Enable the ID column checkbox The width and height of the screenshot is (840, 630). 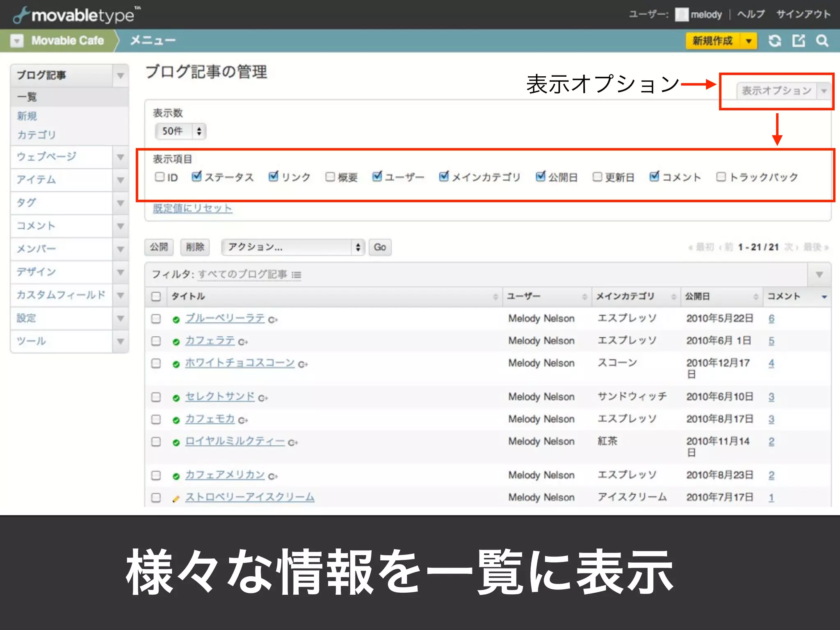(160, 177)
